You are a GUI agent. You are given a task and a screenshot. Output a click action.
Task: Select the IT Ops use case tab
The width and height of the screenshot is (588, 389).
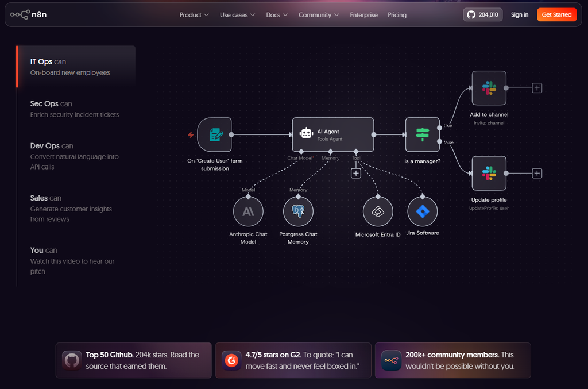(76, 67)
